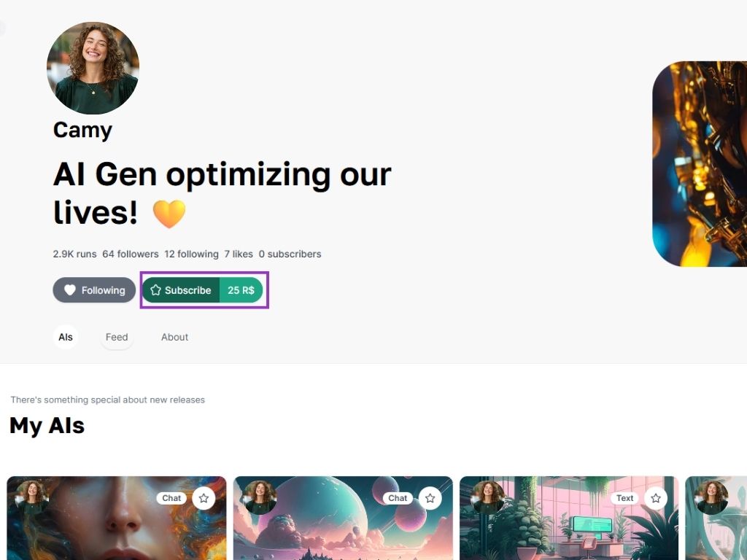This screenshot has width=747, height=560.
Task: Open Camy's large profile picture
Action: [x=93, y=68]
